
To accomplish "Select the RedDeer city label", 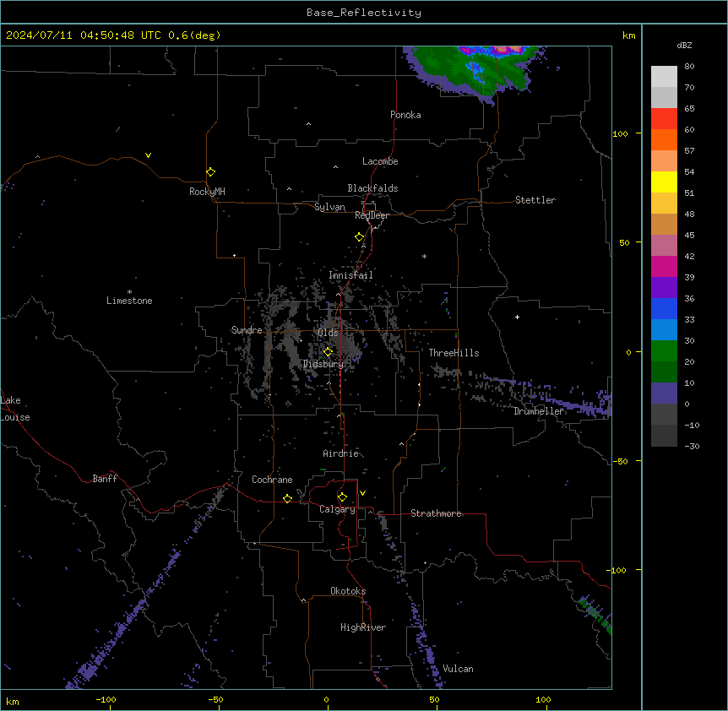I will 372,215.
